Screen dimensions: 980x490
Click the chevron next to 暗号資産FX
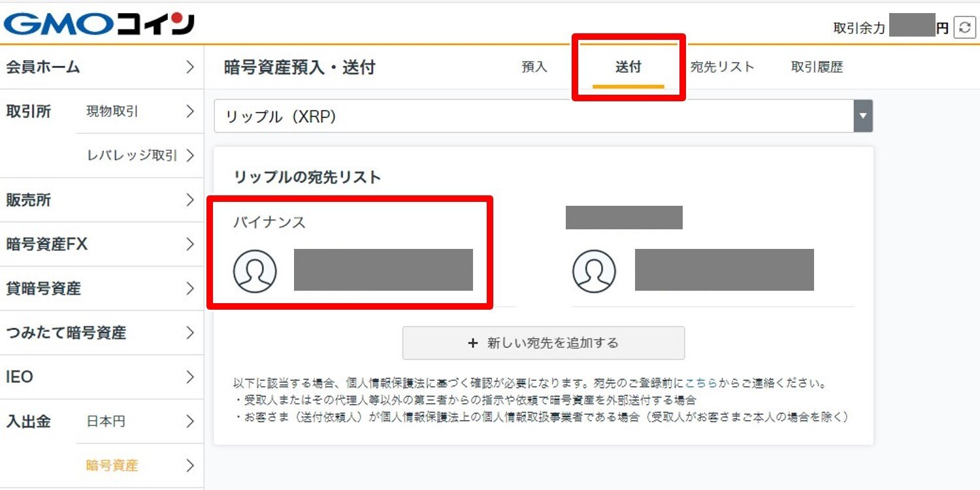click(x=190, y=244)
